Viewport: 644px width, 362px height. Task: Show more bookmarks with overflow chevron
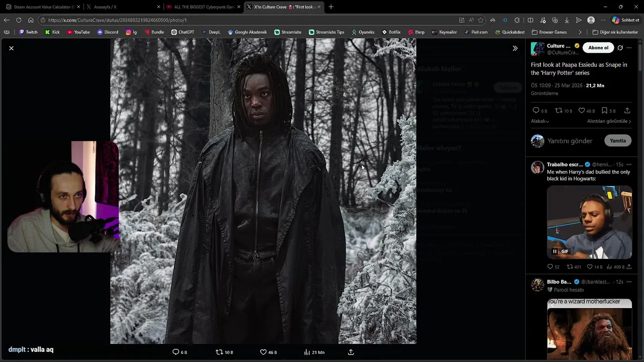[x=580, y=32]
